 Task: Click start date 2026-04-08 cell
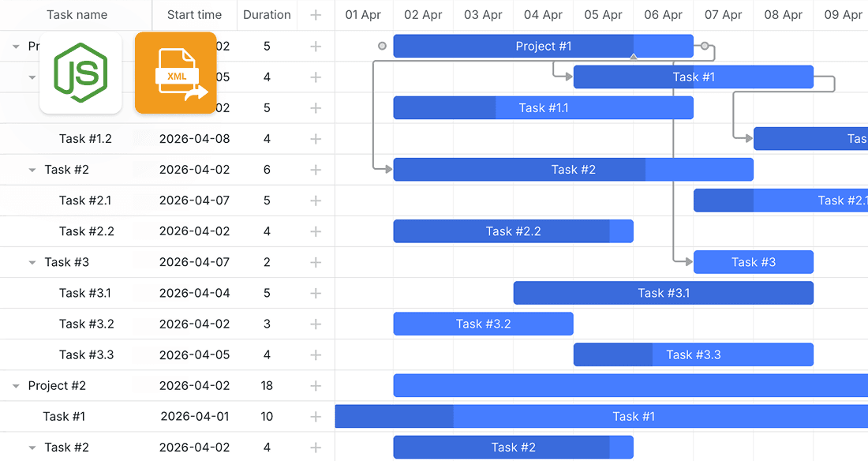[194, 138]
